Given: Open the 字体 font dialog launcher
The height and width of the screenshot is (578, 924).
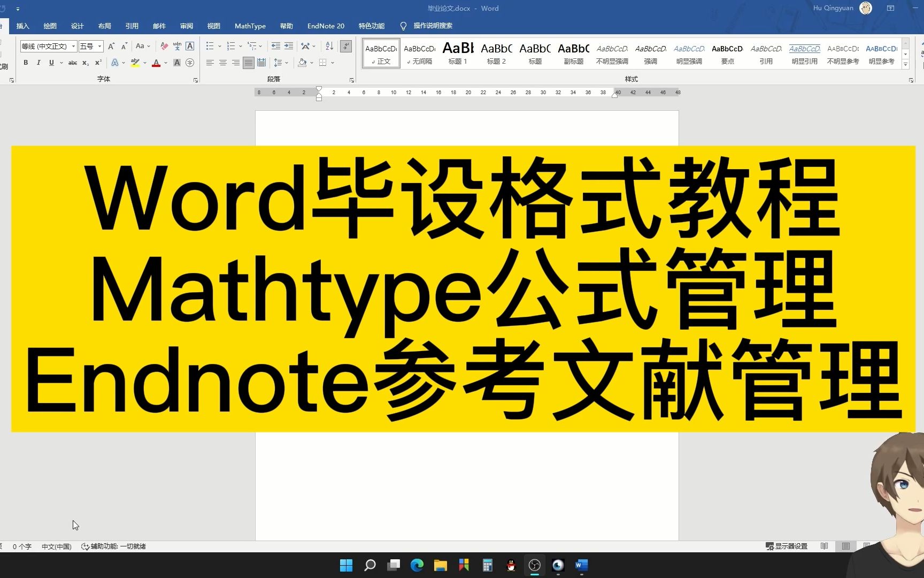Looking at the screenshot, I should coord(196,80).
